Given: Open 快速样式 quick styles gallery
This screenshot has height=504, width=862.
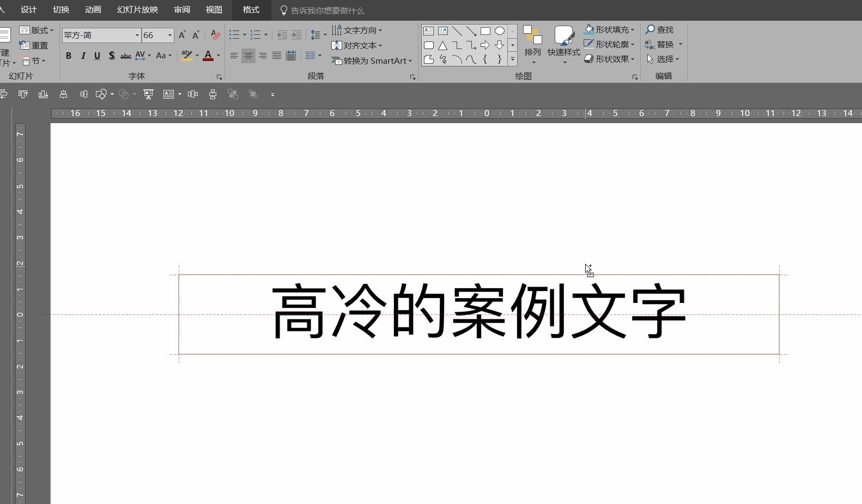Looking at the screenshot, I should pos(564,44).
